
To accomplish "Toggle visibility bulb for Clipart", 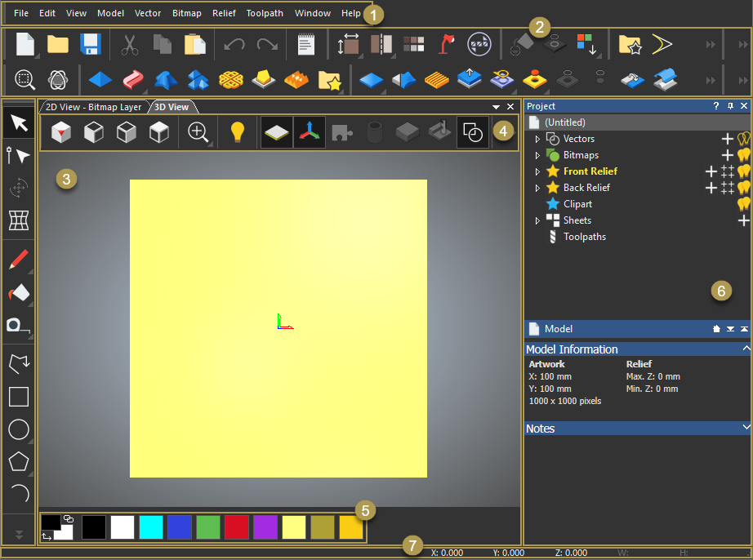I will [743, 204].
